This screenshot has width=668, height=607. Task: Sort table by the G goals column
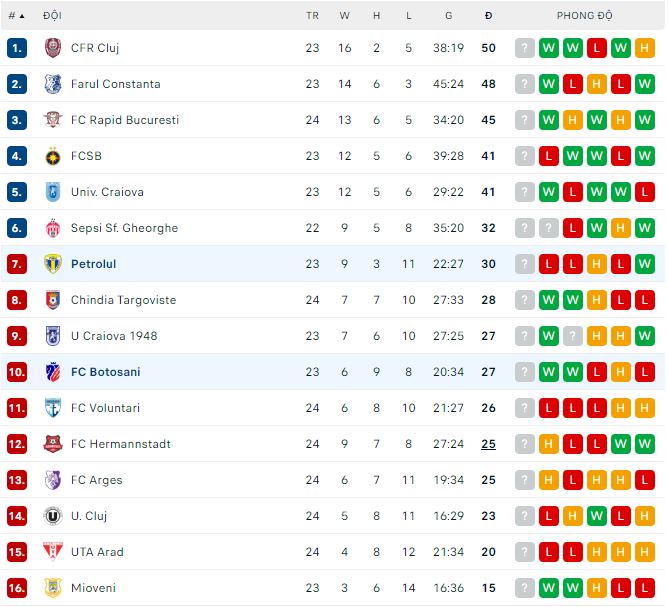448,16
